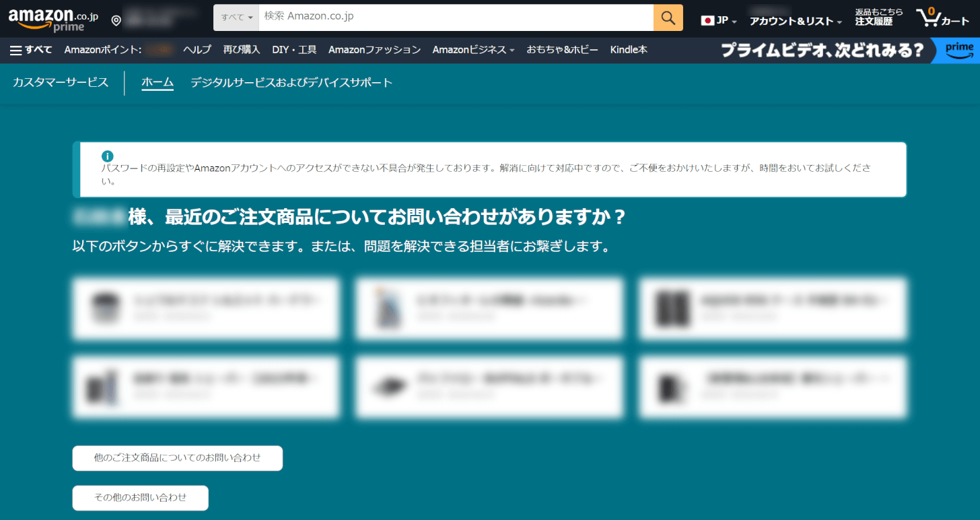Select the first order card in the bottom row
The image size is (980, 520).
[x=206, y=387]
